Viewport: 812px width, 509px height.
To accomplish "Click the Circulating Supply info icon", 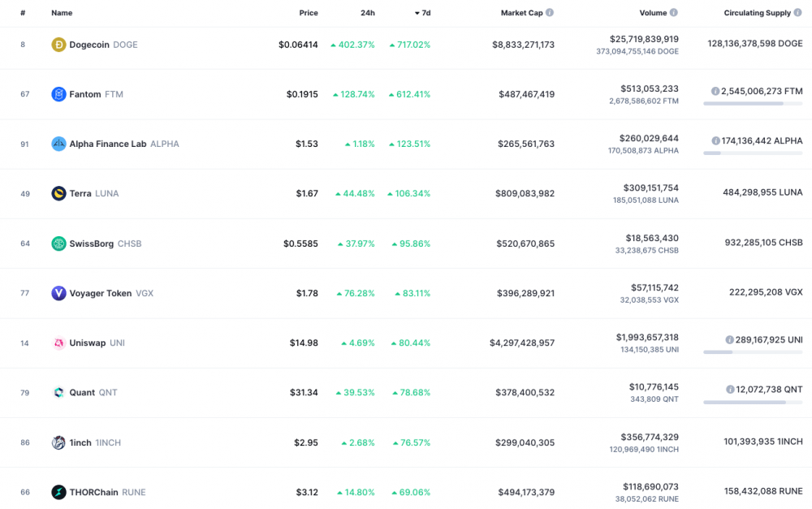I will 797,13.
